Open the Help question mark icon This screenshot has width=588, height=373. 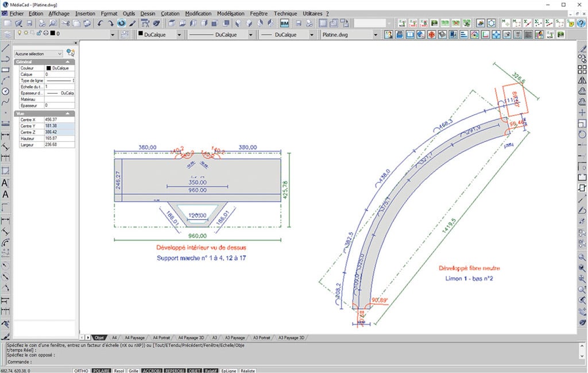pos(581,24)
